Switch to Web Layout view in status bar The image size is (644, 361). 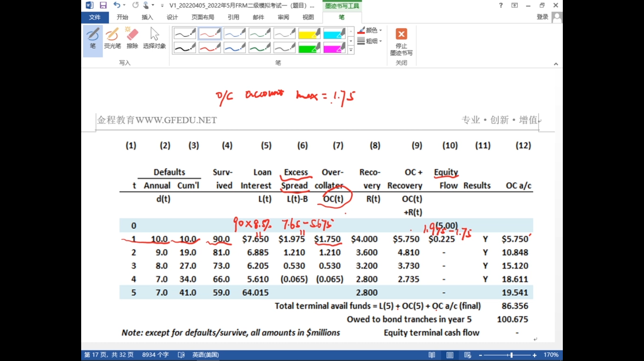click(x=468, y=355)
